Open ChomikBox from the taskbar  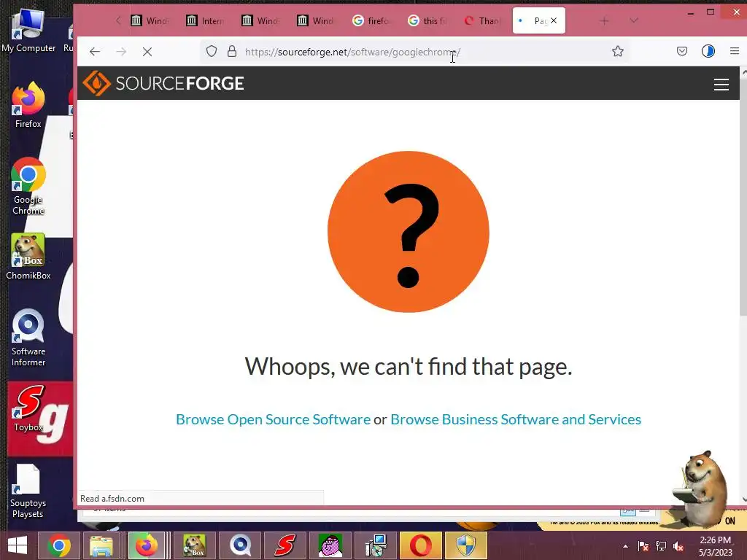point(194,545)
